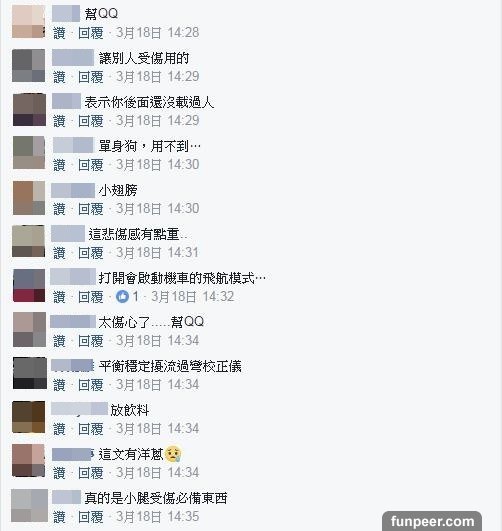Click the blue thumbs-up like count icon
The width and height of the screenshot is (502, 531).
[x=122, y=296]
